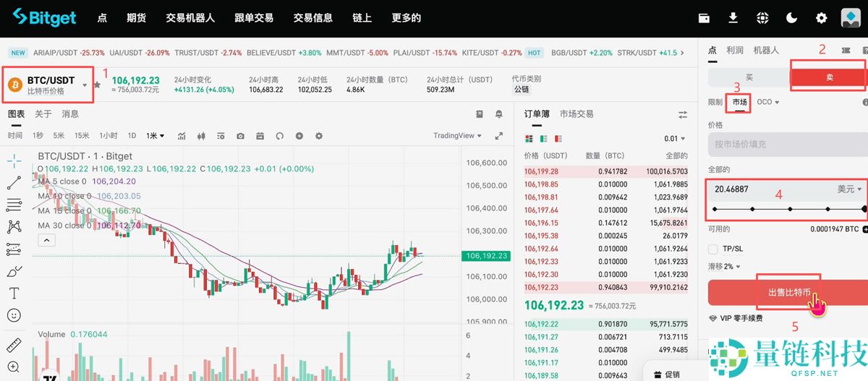Switch to the 卖 (sell) side

(x=828, y=77)
